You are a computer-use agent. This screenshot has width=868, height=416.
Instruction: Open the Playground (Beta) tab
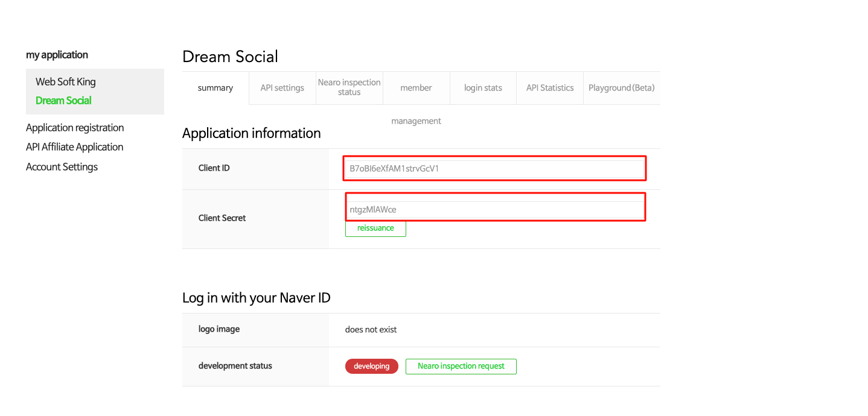(x=622, y=88)
